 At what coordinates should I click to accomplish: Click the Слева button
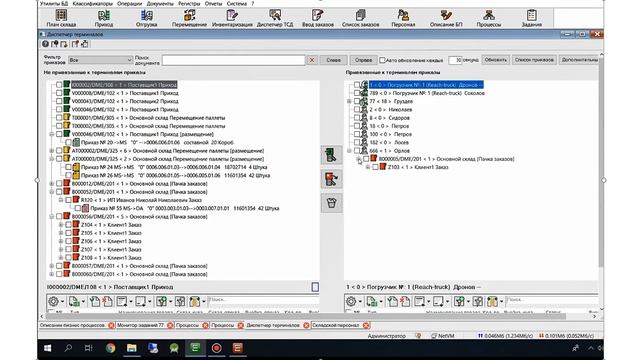pyautogui.click(x=333, y=60)
